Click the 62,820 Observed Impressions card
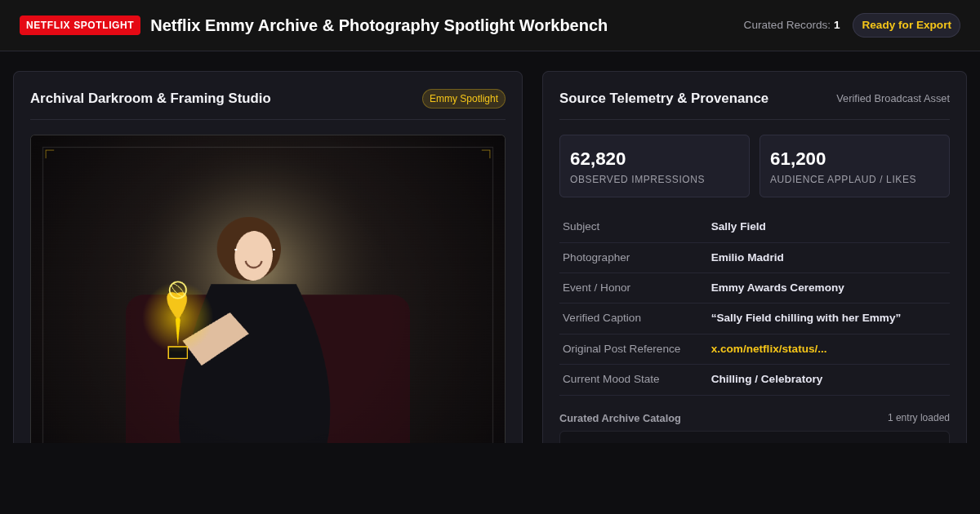This screenshot has height=514, width=980. 654,166
